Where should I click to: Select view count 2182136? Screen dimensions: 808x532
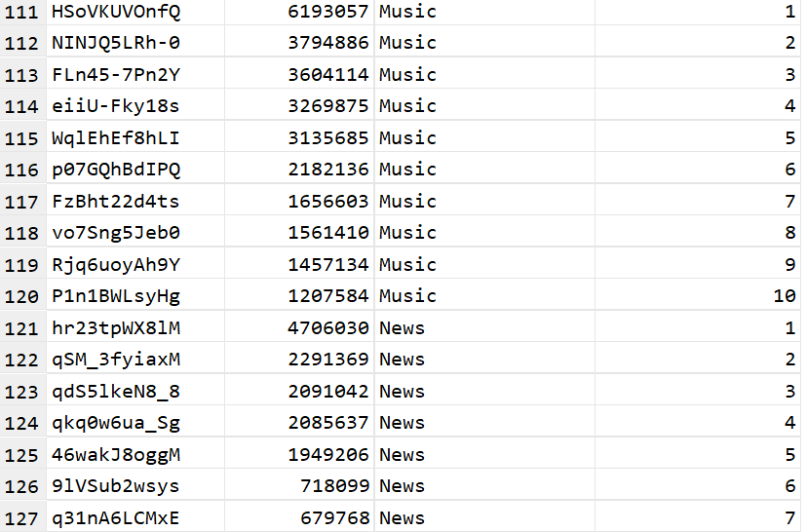click(x=299, y=170)
